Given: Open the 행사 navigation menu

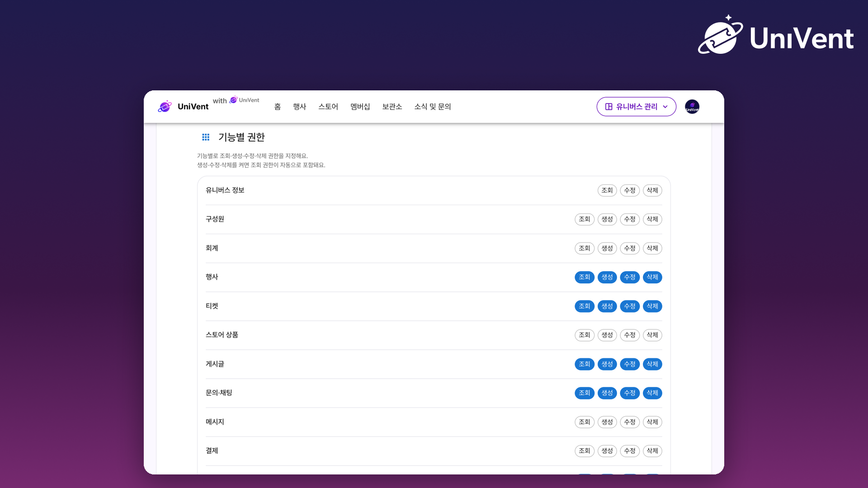Looking at the screenshot, I should pyautogui.click(x=300, y=107).
